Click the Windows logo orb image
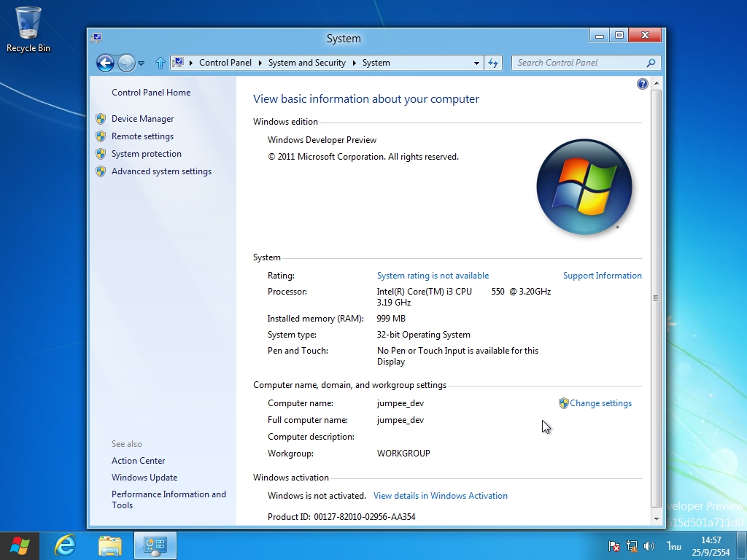The image size is (747, 560). point(584,187)
